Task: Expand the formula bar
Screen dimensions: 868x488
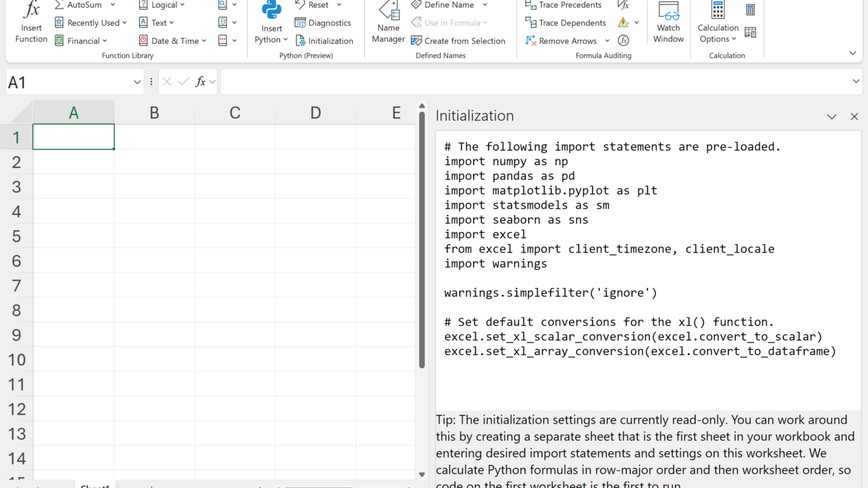Action: (856, 82)
